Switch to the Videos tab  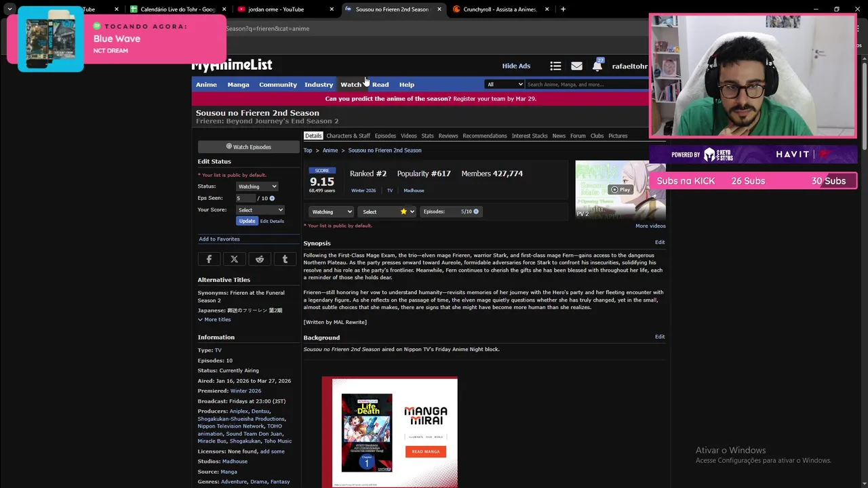point(409,136)
